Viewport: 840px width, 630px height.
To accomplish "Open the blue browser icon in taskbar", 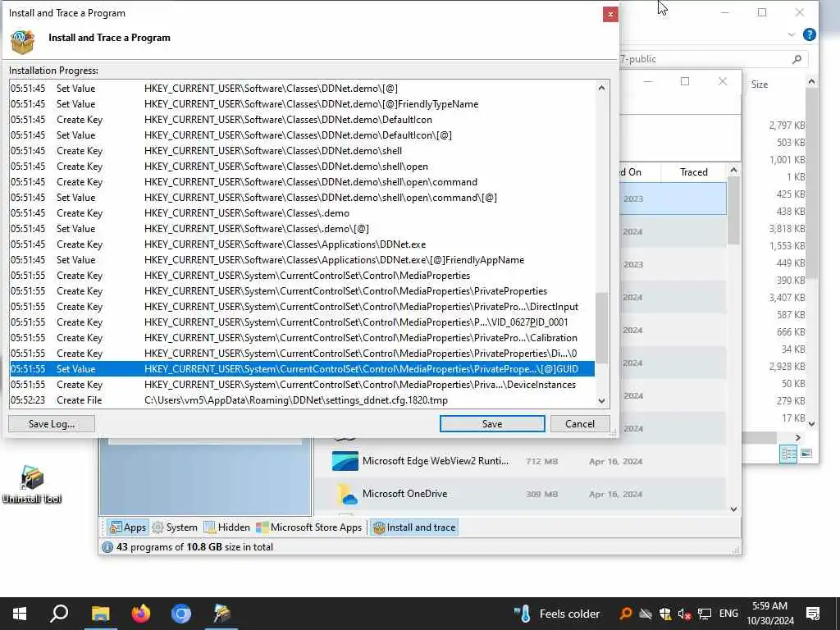I will [181, 614].
